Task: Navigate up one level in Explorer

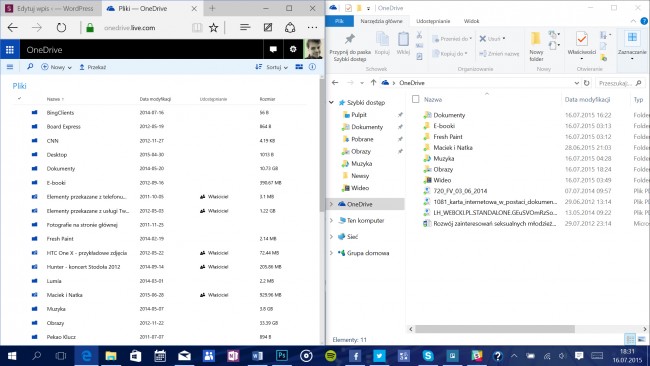Action: coord(373,83)
